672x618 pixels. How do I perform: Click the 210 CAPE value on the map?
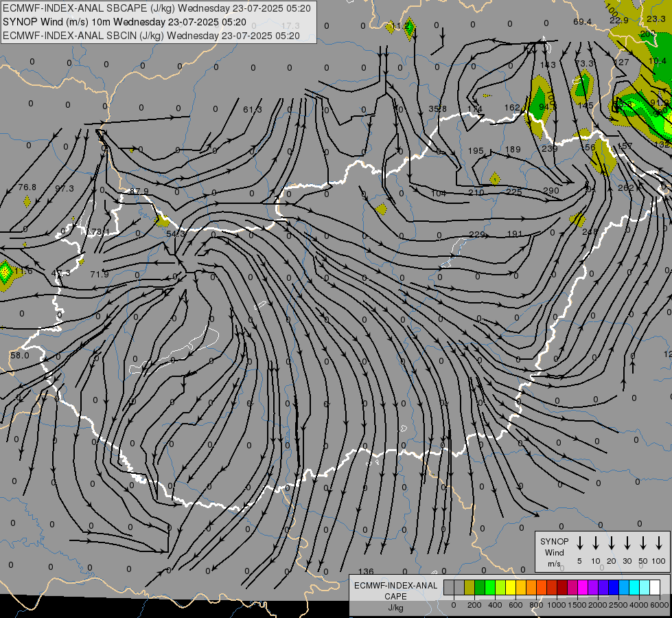(476, 193)
